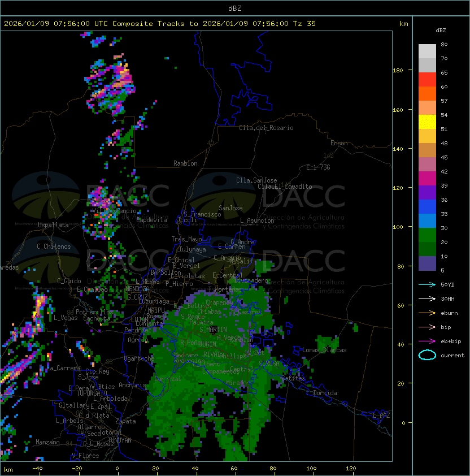Select the blue 36 dBZ color swatch
470x476 pixels.
(x=427, y=207)
